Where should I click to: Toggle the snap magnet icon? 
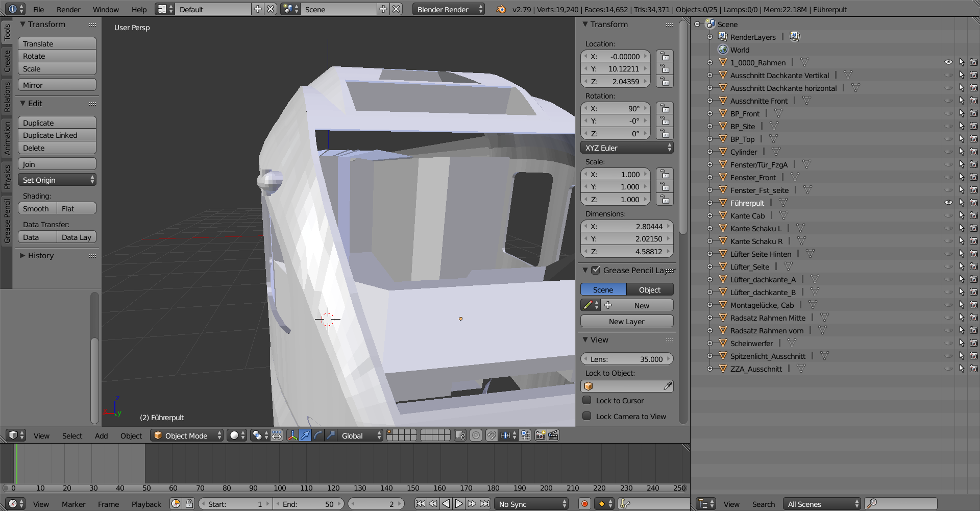pos(491,435)
